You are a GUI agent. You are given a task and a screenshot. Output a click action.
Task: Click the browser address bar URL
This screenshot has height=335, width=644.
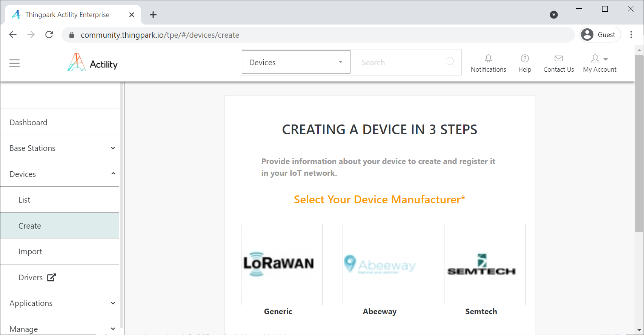160,35
